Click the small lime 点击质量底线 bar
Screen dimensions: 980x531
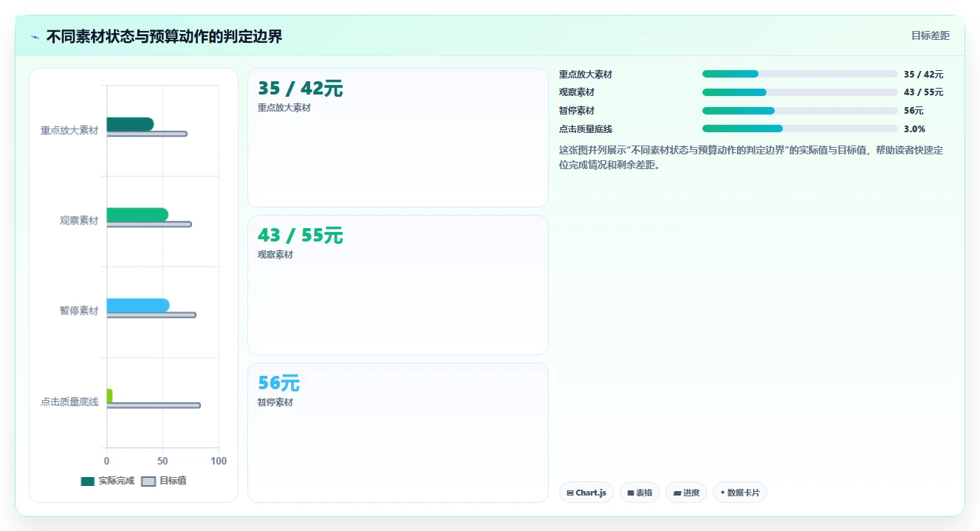(x=109, y=396)
